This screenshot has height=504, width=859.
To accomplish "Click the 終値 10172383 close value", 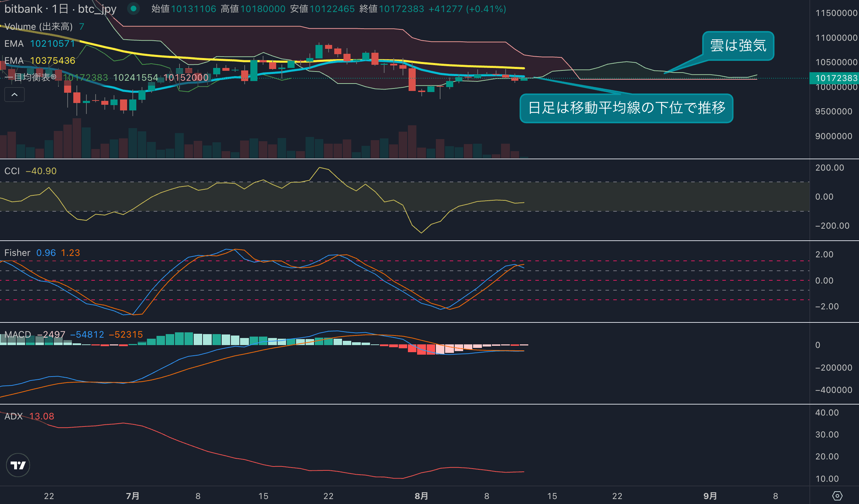I will (x=392, y=9).
